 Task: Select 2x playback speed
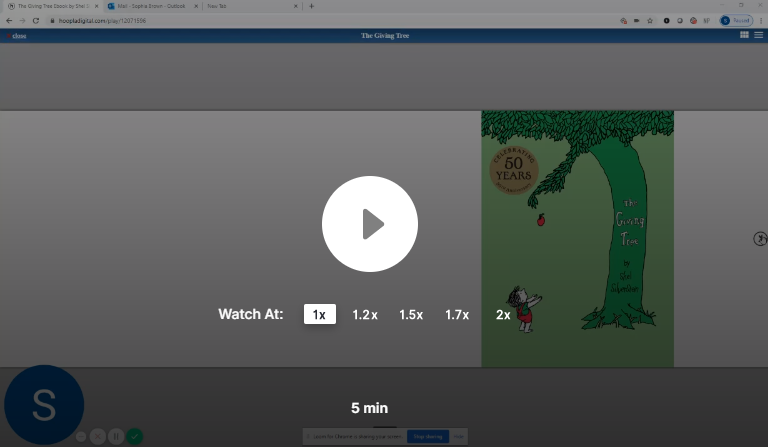[503, 314]
